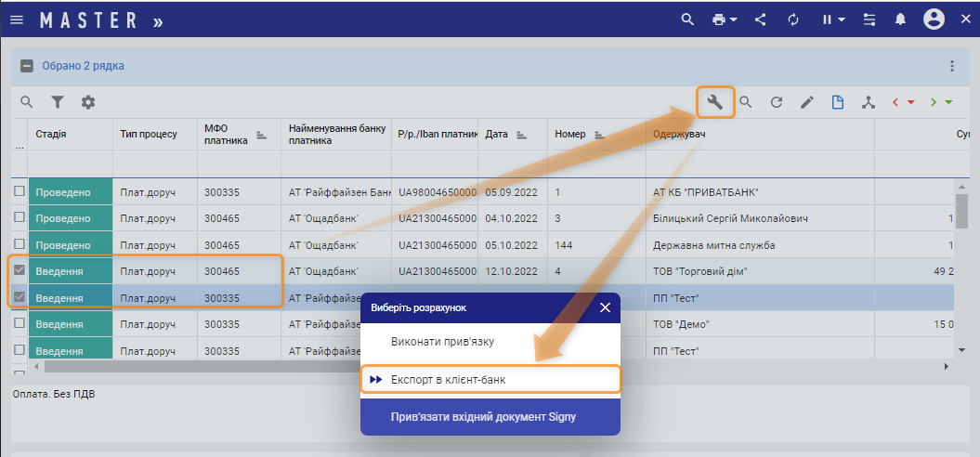This screenshot has width=980, height=457.
Task: Open the green right-arrow dropdown
Action: click(x=948, y=102)
